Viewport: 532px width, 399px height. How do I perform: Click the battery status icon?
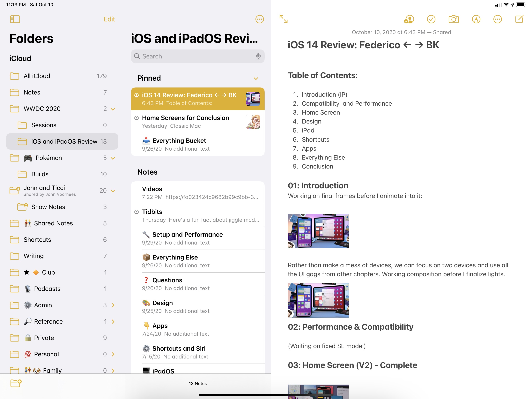point(521,4)
